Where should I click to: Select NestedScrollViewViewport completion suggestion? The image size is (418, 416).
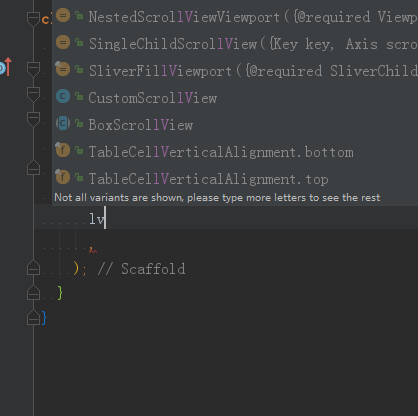235,17
